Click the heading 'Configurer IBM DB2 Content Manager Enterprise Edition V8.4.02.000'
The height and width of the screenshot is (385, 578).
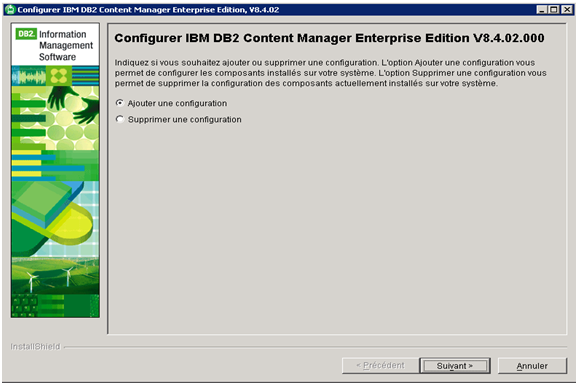[x=329, y=38]
